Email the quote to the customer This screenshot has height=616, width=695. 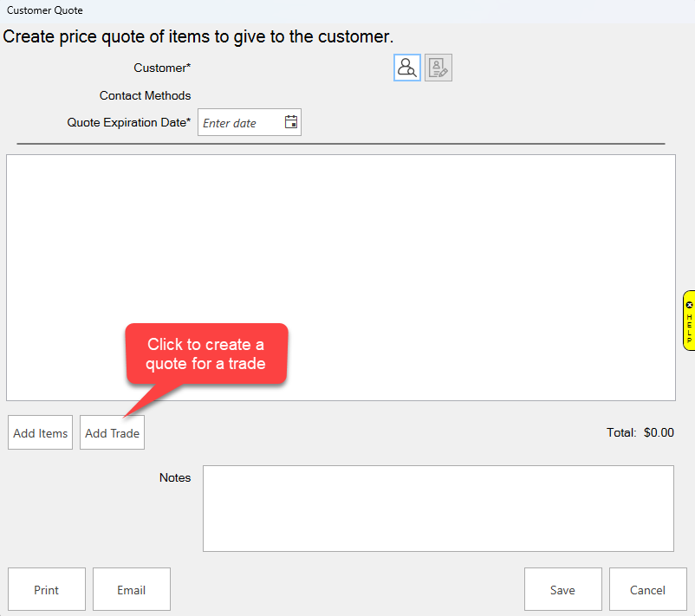pyautogui.click(x=132, y=589)
